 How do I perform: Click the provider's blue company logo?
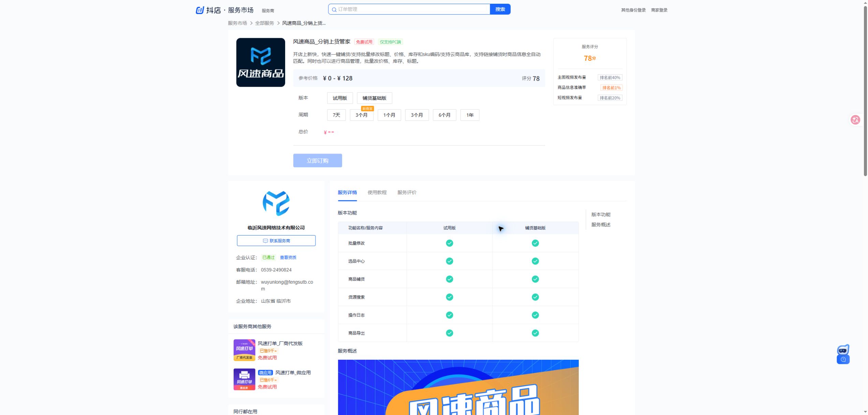pyautogui.click(x=276, y=203)
